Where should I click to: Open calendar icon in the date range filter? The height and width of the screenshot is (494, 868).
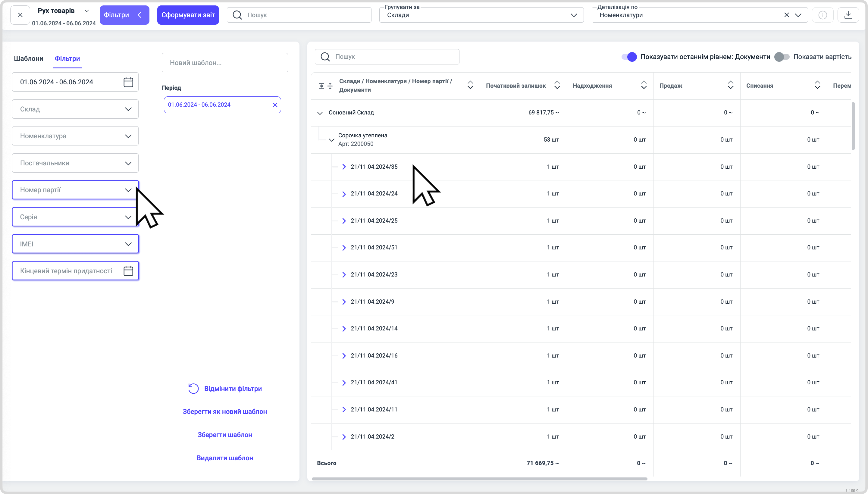[x=128, y=82]
